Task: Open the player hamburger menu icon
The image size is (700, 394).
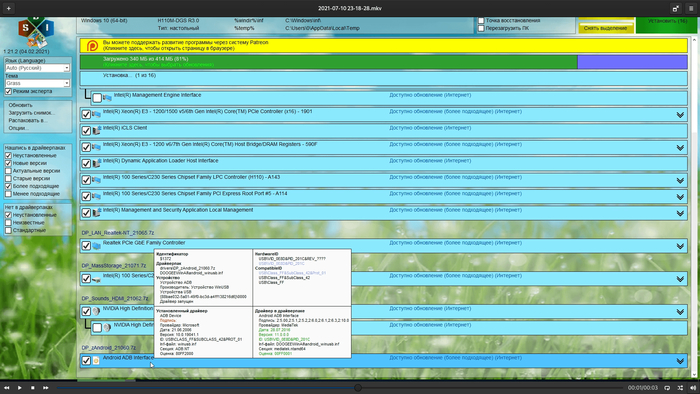Action: pyautogui.click(x=691, y=8)
